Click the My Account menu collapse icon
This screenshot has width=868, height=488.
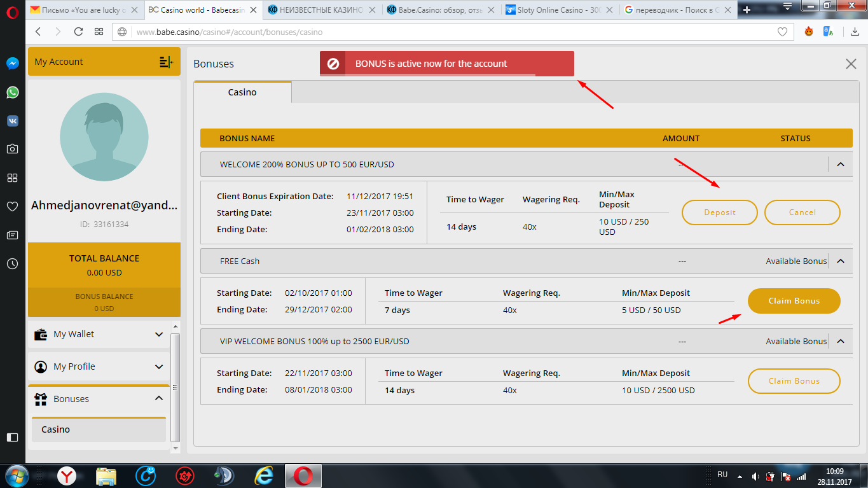165,62
